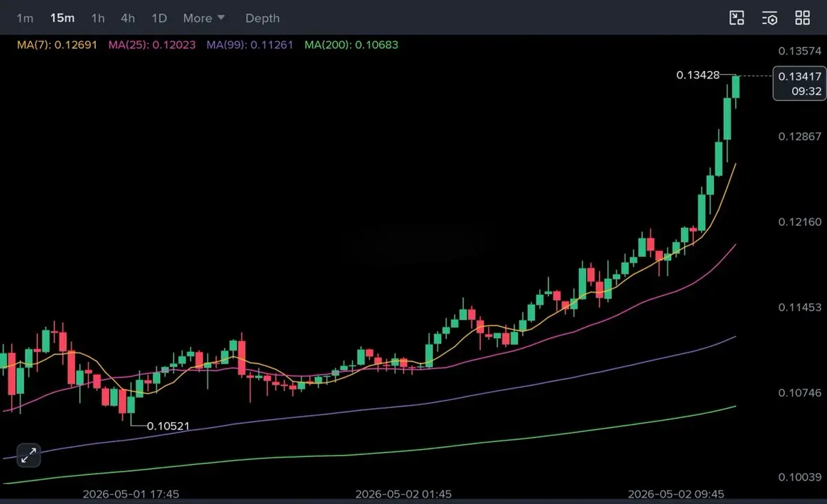Open the More timeframes dropdown

(204, 19)
